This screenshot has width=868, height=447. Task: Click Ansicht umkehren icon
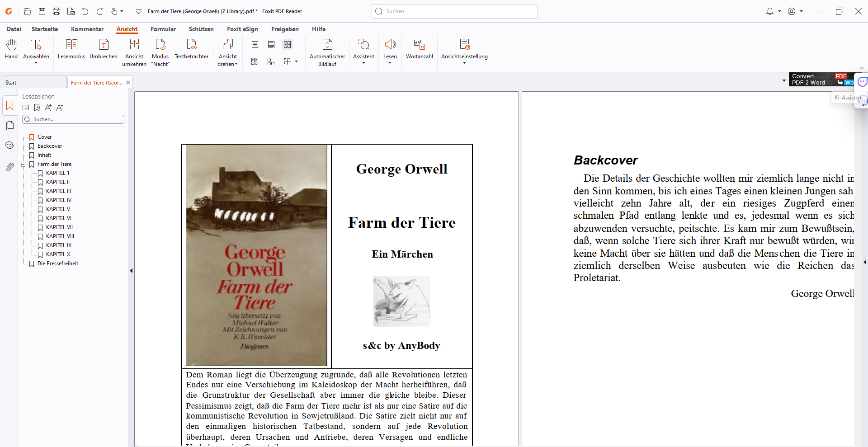pos(134,44)
